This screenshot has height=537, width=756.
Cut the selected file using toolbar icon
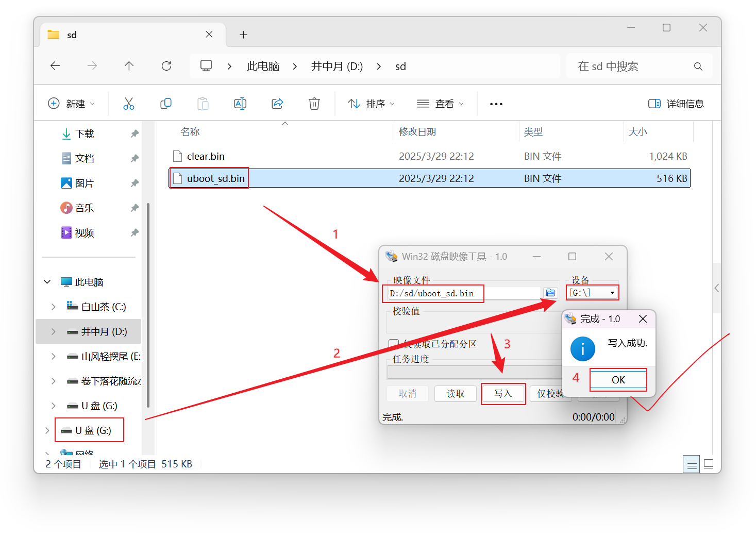pos(129,103)
